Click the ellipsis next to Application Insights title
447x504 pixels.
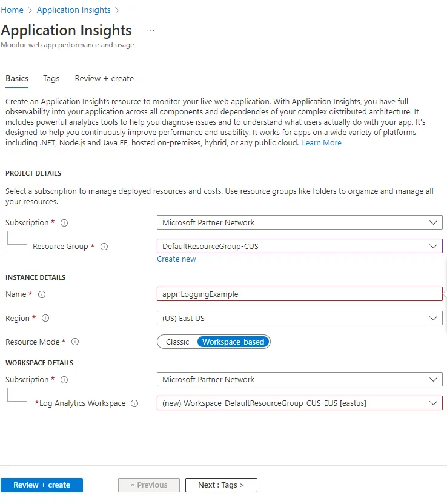[x=150, y=29]
